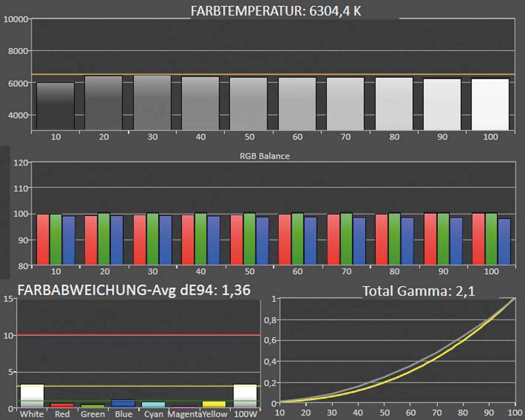The image size is (525, 420).
Task: Select the green RGB Balance bar at 10
Action: (x=56, y=239)
